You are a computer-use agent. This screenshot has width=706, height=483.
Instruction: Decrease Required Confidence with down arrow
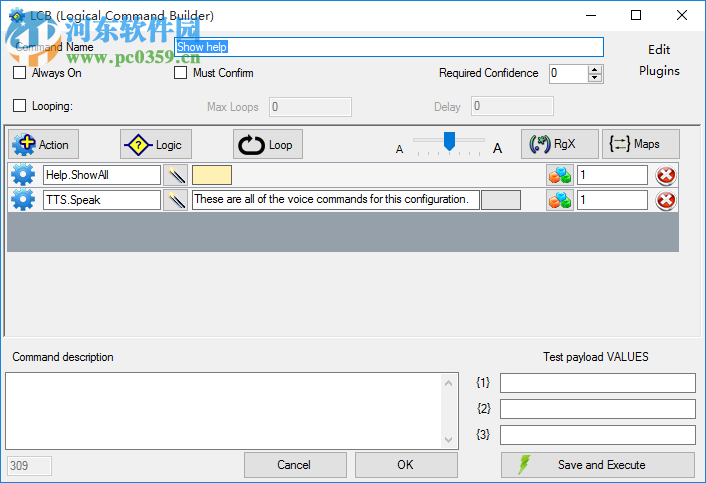coord(595,78)
